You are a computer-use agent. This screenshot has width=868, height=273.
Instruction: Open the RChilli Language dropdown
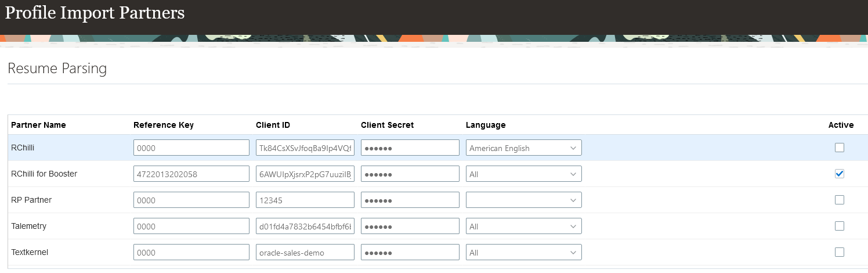[524, 148]
